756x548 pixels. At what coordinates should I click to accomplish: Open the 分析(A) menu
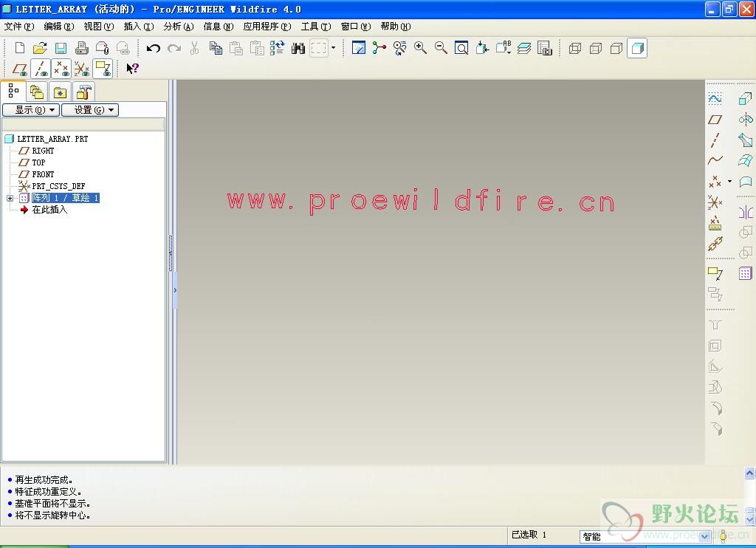[x=179, y=27]
